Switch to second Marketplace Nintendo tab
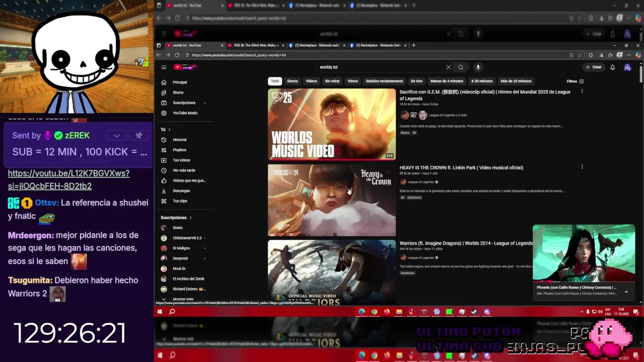644x362 pixels. [x=378, y=45]
